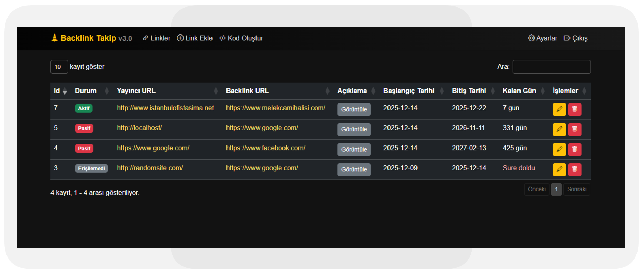This screenshot has height=278, width=644.
Task: Sort table by Id column arrow
Action: coord(65,91)
